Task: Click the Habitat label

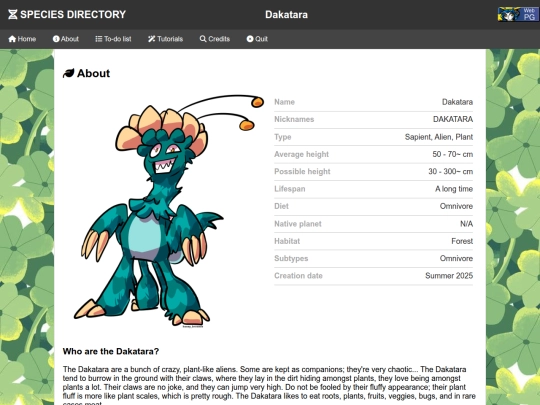Action: (287, 241)
